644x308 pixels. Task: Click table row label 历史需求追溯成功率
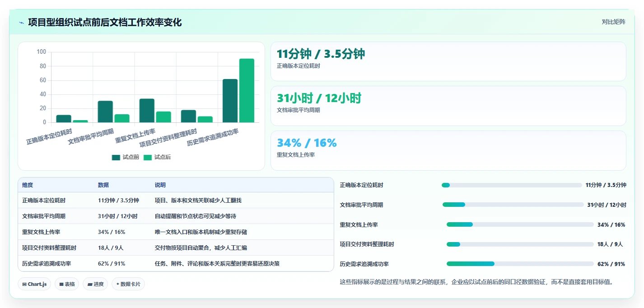[47, 264]
